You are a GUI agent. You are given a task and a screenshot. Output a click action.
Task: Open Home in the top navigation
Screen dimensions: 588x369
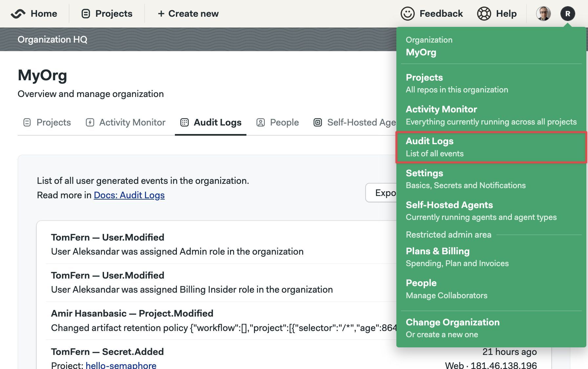click(44, 14)
